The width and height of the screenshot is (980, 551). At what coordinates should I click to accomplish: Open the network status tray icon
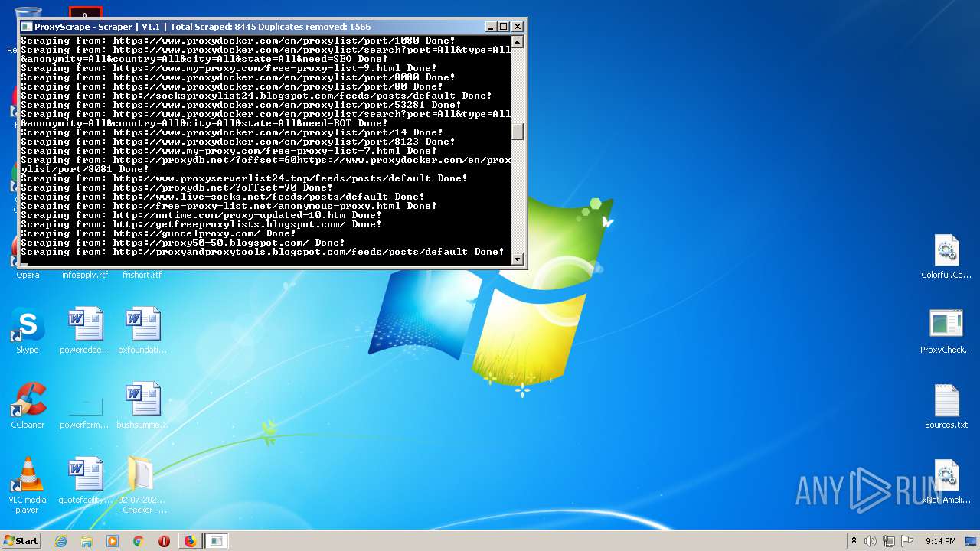tap(889, 541)
